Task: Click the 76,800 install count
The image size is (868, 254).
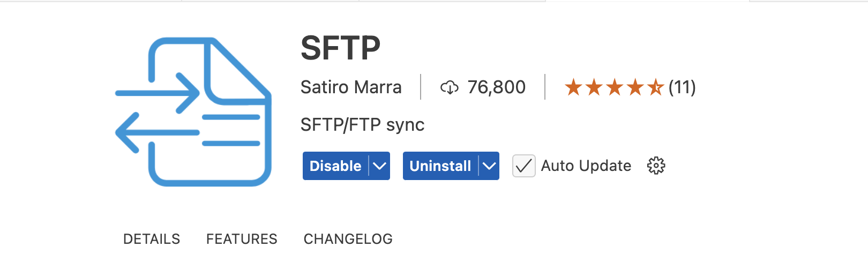Action: (x=496, y=87)
